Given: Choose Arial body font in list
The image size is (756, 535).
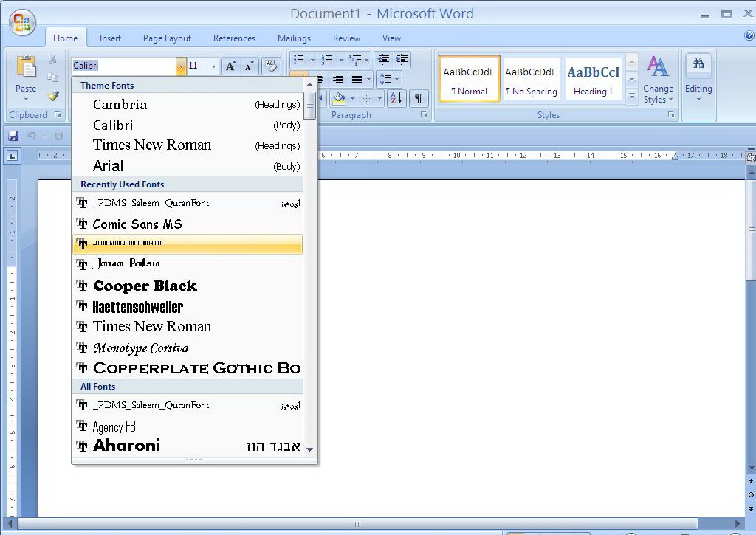Looking at the screenshot, I should pos(188,166).
